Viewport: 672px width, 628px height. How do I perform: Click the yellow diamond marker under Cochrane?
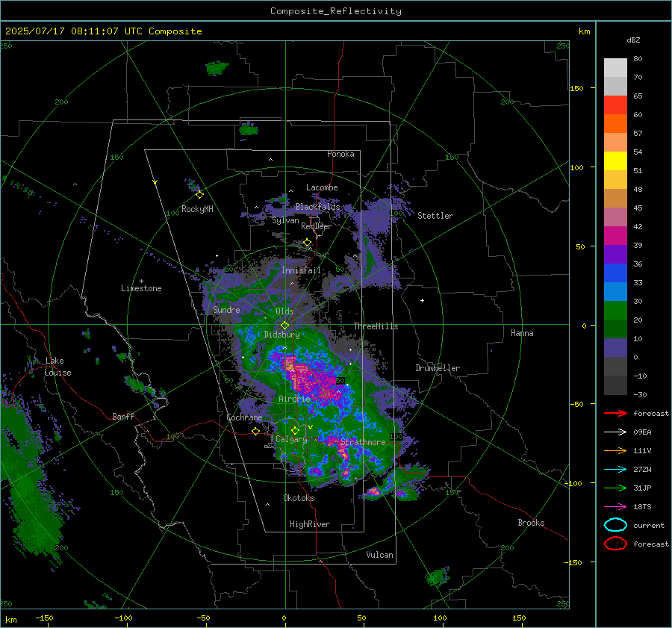click(x=255, y=431)
